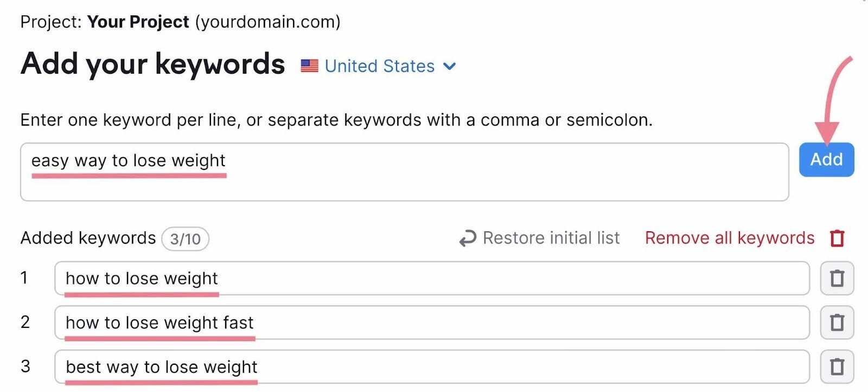The height and width of the screenshot is (392, 868).
Task: Click the 'Add your keywords' heading
Action: pos(152,64)
